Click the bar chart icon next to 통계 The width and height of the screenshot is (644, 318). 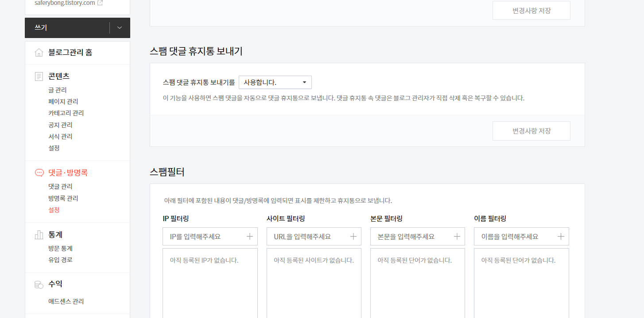click(39, 235)
